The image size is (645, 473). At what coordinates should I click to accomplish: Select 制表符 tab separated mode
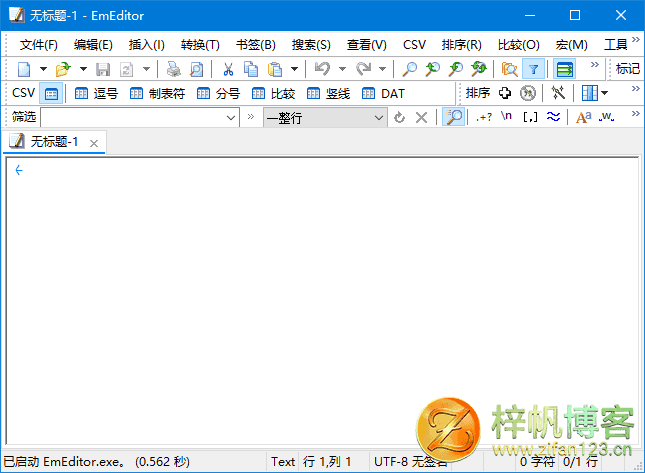157,94
